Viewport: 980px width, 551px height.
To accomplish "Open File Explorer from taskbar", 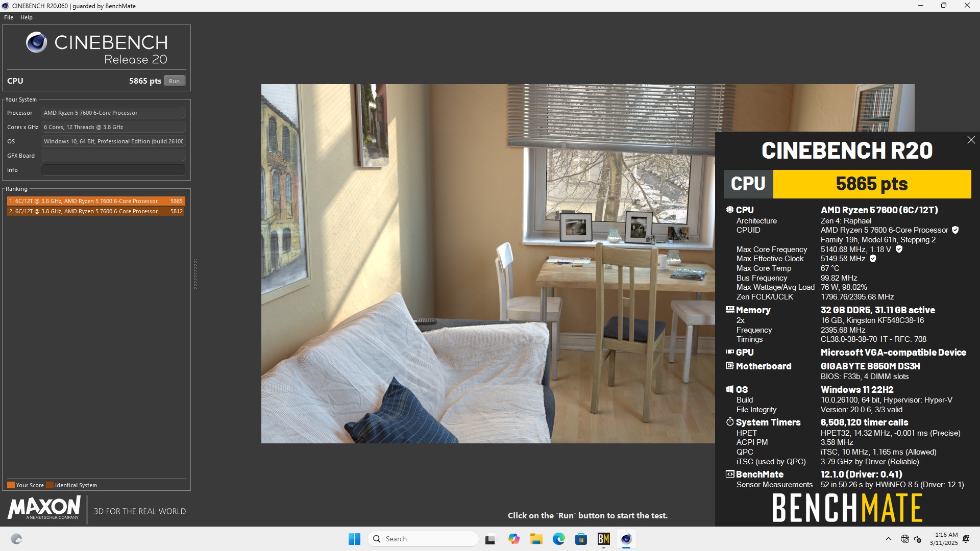I will click(x=536, y=539).
